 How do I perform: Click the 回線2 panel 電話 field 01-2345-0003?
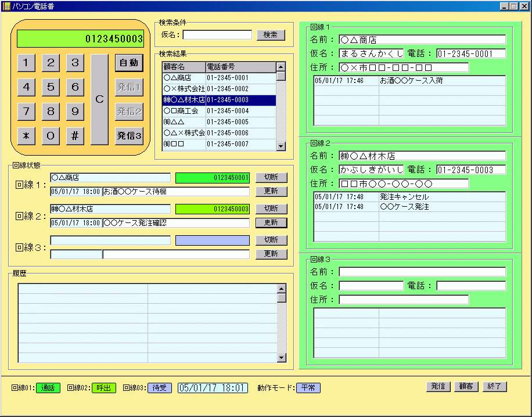[471, 170]
